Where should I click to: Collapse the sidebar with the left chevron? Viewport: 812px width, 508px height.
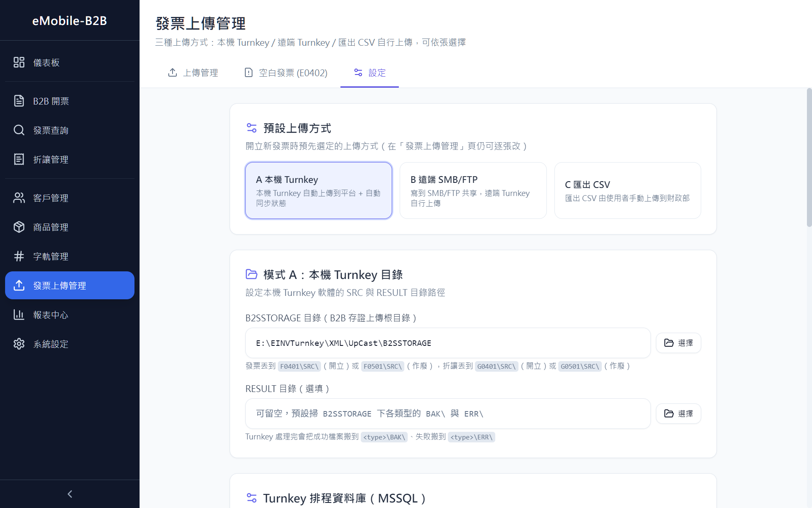(x=70, y=494)
